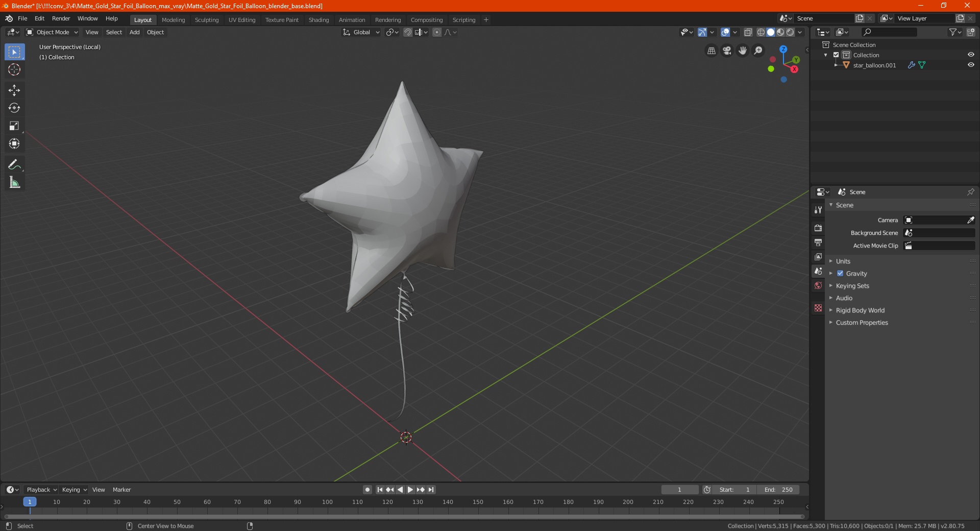Open World properties tab
The height and width of the screenshot is (531, 980).
(x=818, y=285)
